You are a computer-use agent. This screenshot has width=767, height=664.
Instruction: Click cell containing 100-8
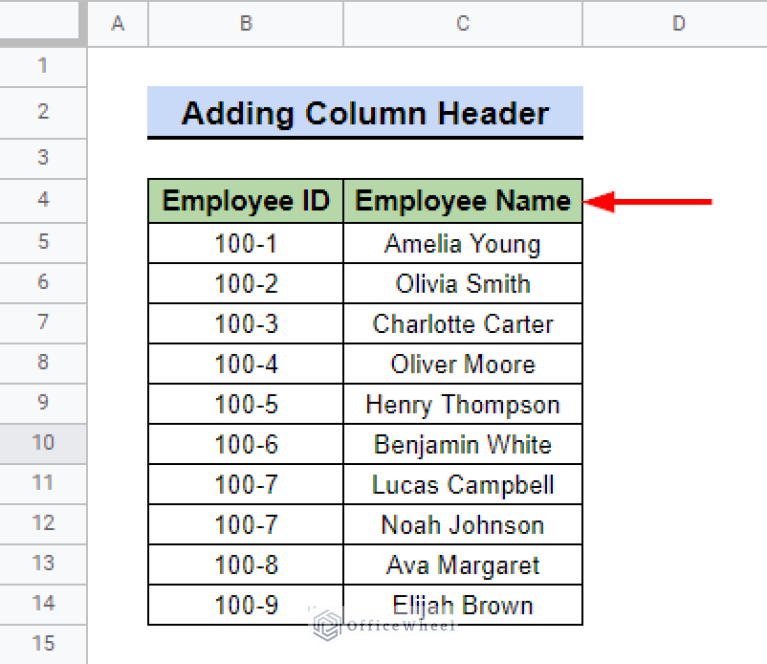(246, 564)
